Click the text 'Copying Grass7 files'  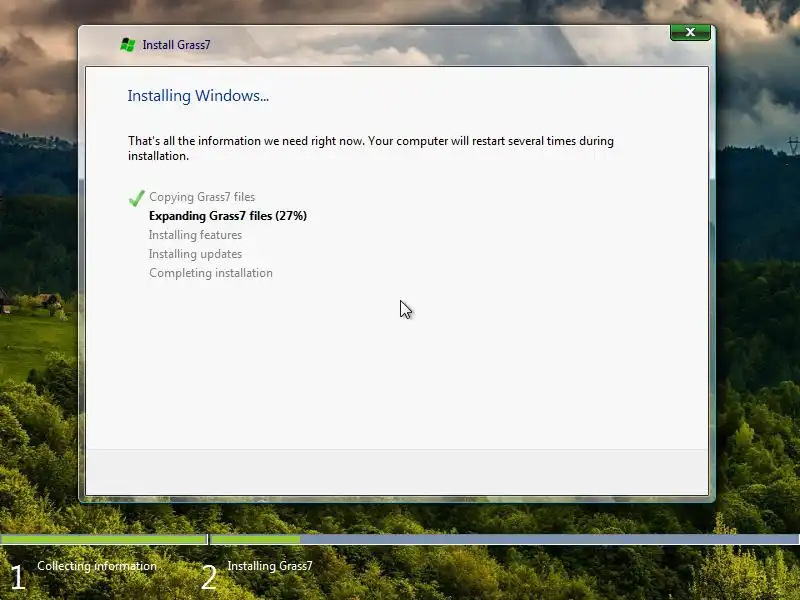[202, 197]
